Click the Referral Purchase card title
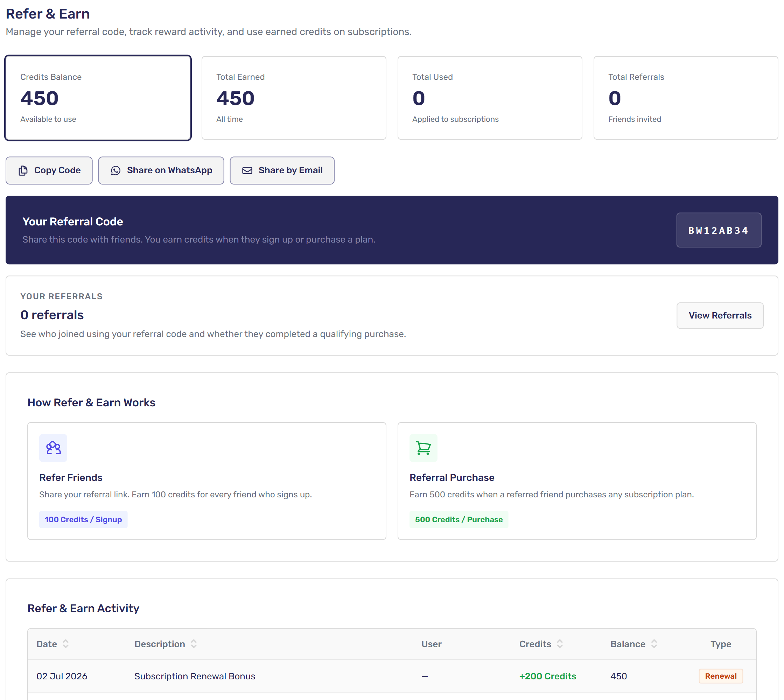This screenshot has width=784, height=700. pos(451,477)
